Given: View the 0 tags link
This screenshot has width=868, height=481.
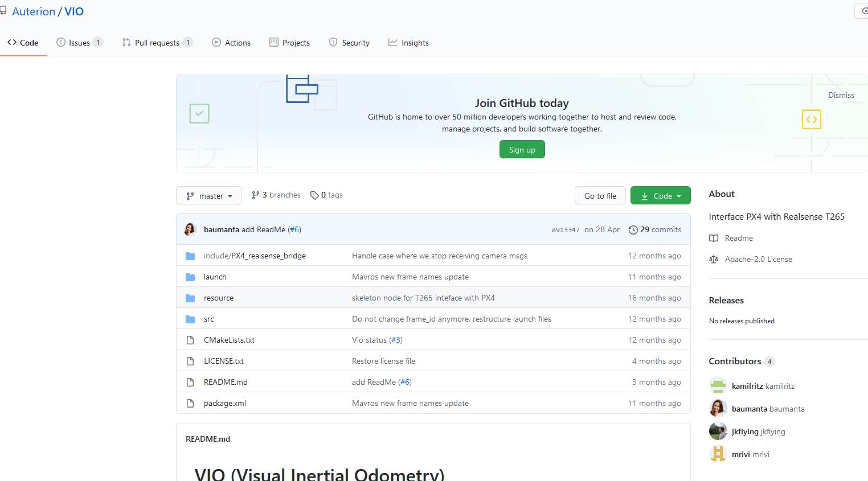Looking at the screenshot, I should (x=326, y=195).
